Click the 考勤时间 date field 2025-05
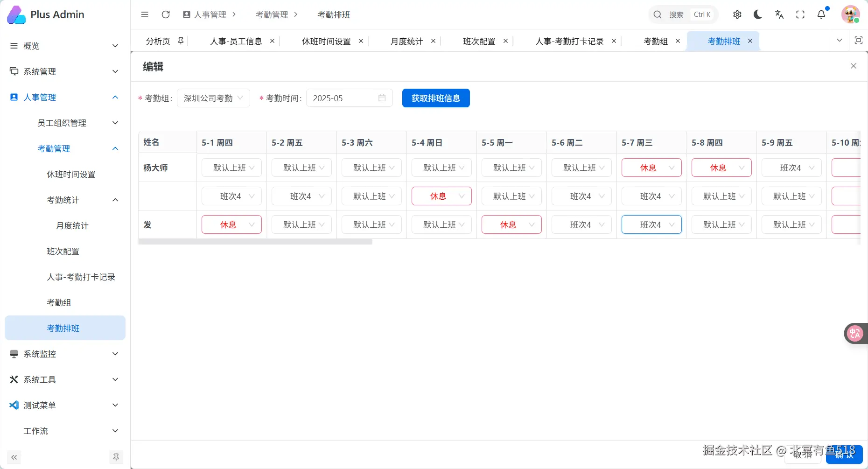 (x=349, y=98)
